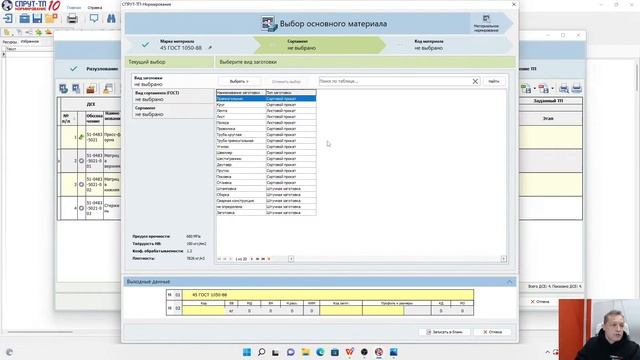
Task: Sort by Наименование заготовки column header
Action: tap(241, 93)
